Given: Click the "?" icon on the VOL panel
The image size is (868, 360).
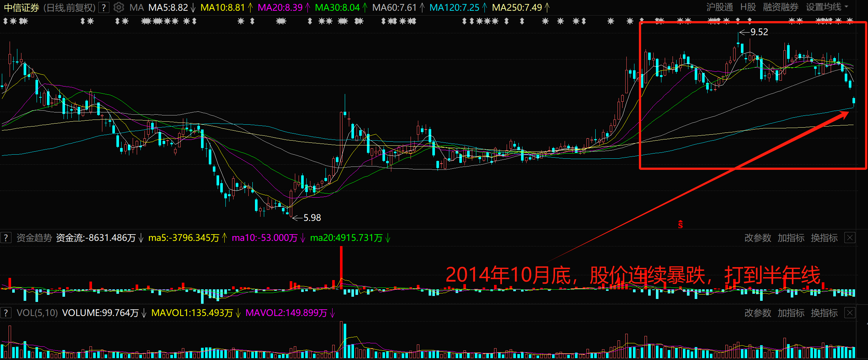Looking at the screenshot, I should 6,313.
